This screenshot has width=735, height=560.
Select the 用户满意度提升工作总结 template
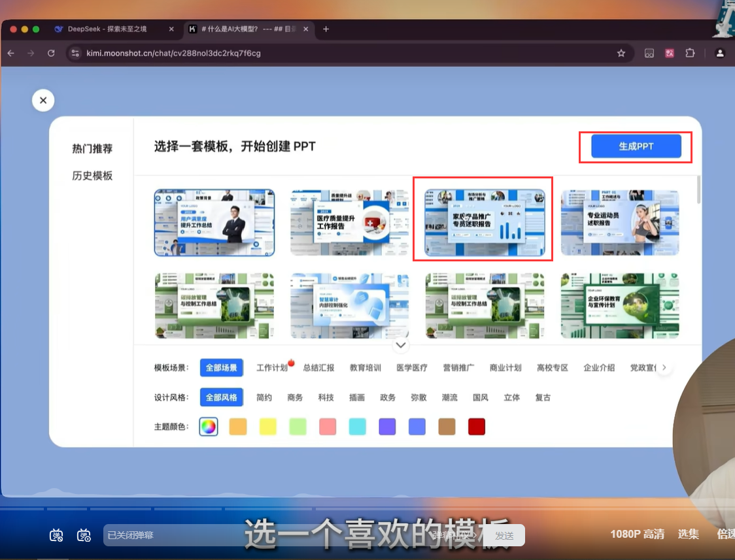pyautogui.click(x=214, y=222)
